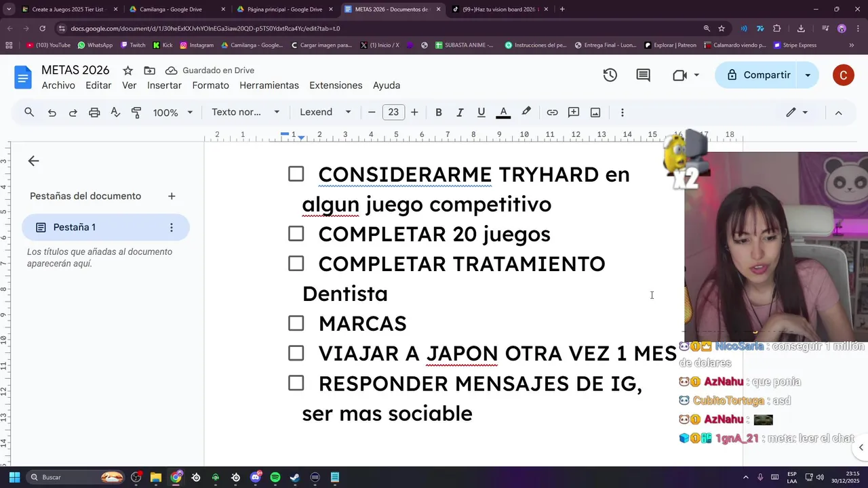This screenshot has width=868, height=488.
Task: Open a new browser tab
Action: (562, 9)
